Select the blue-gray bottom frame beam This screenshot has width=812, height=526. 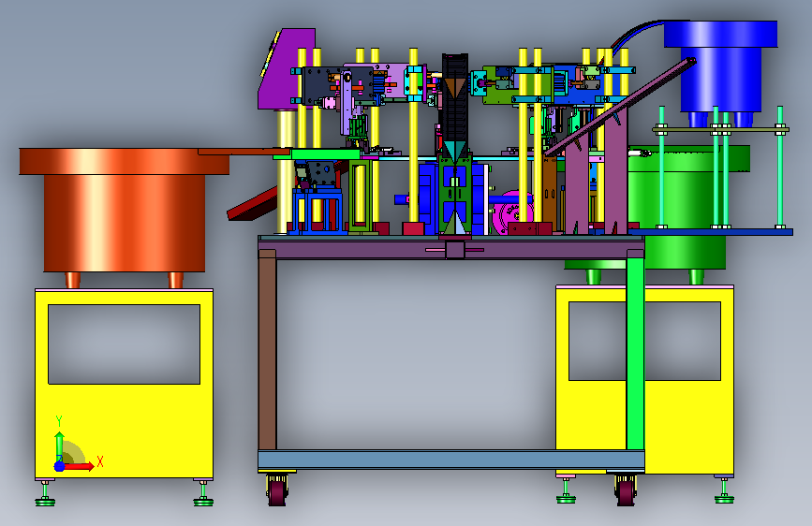pos(451,460)
